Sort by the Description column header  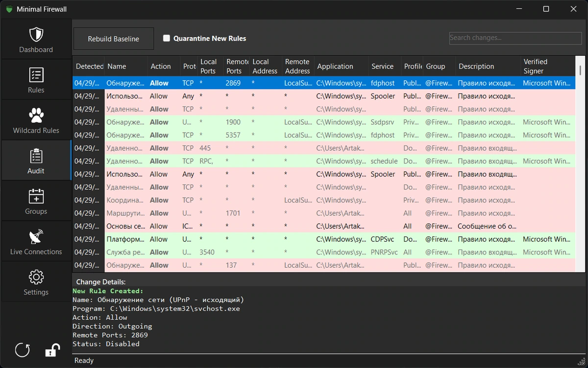(x=488, y=66)
